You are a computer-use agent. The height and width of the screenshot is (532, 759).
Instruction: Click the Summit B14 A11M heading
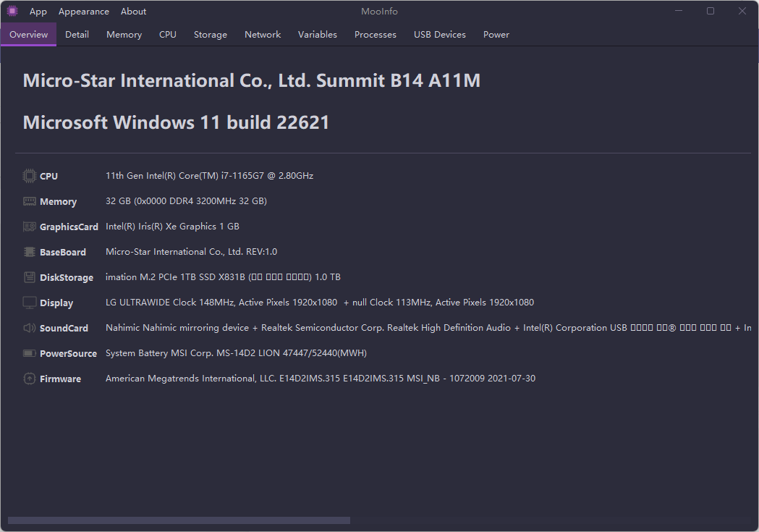point(252,80)
